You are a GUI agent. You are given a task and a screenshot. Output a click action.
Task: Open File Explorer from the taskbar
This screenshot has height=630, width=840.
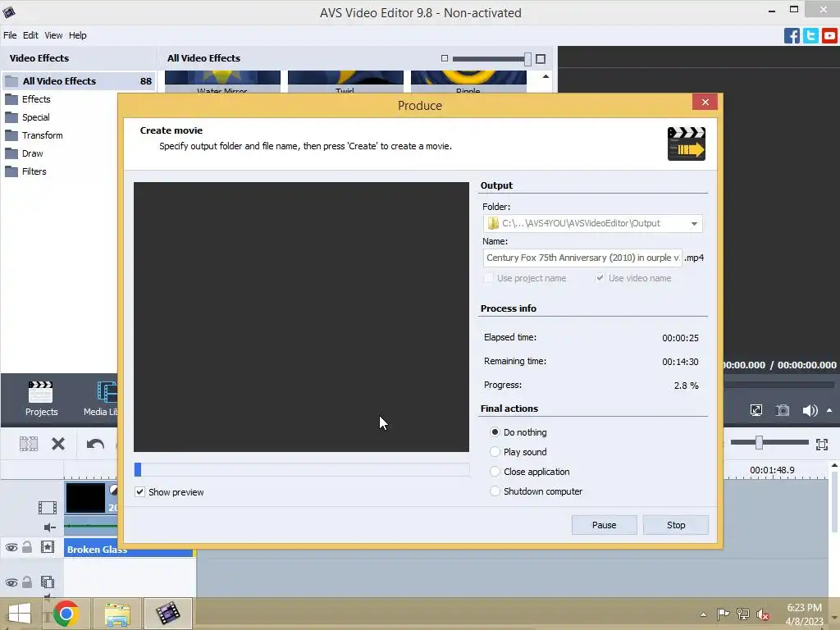[117, 614]
